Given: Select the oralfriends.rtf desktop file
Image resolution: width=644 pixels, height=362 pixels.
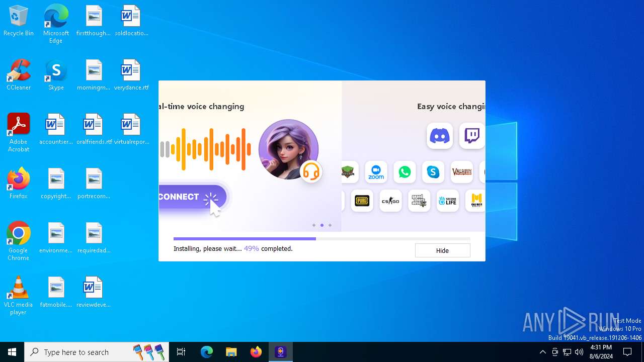Looking at the screenshot, I should pos(94,129).
